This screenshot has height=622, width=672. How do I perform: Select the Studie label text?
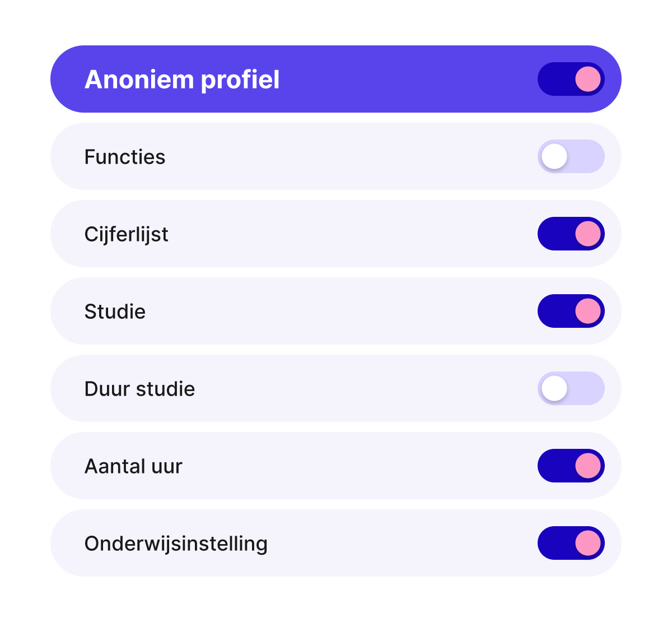pyautogui.click(x=115, y=312)
